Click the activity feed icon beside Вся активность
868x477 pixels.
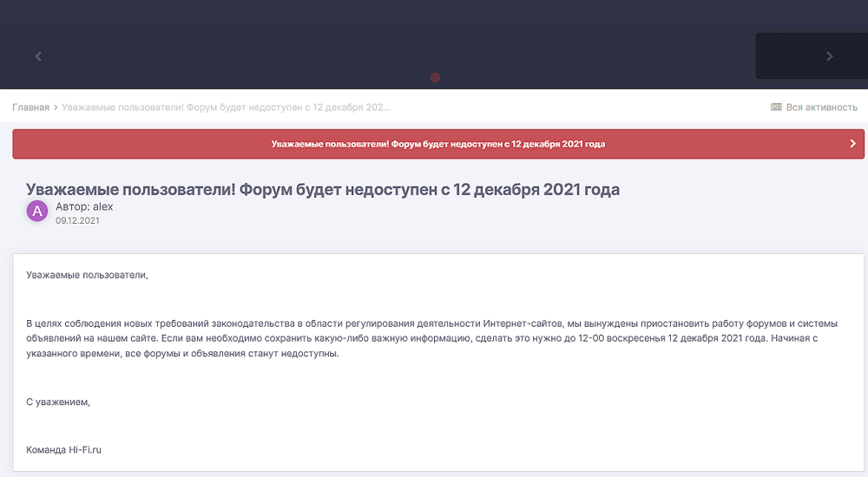click(776, 108)
